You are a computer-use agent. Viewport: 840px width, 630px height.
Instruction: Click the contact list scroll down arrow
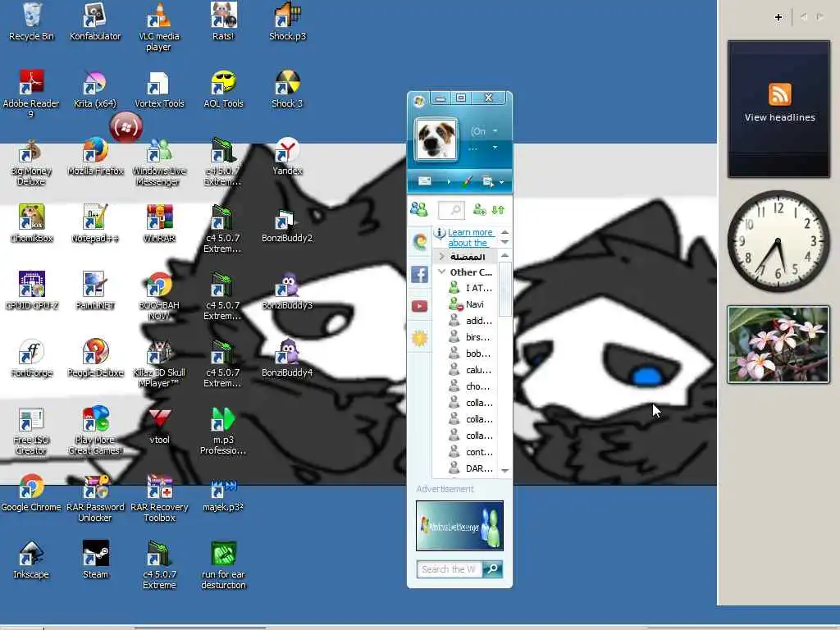point(504,470)
